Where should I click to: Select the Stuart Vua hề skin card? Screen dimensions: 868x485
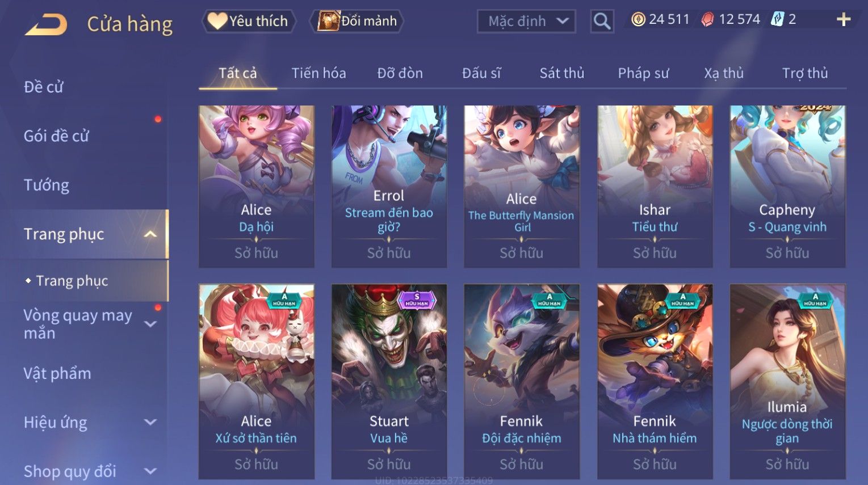click(x=389, y=382)
